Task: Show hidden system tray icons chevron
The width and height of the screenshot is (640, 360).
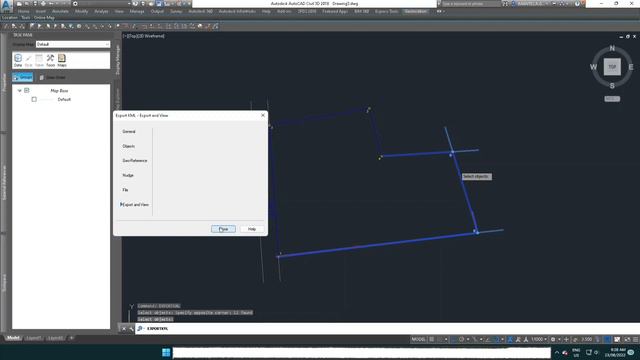Action: pyautogui.click(x=557, y=352)
